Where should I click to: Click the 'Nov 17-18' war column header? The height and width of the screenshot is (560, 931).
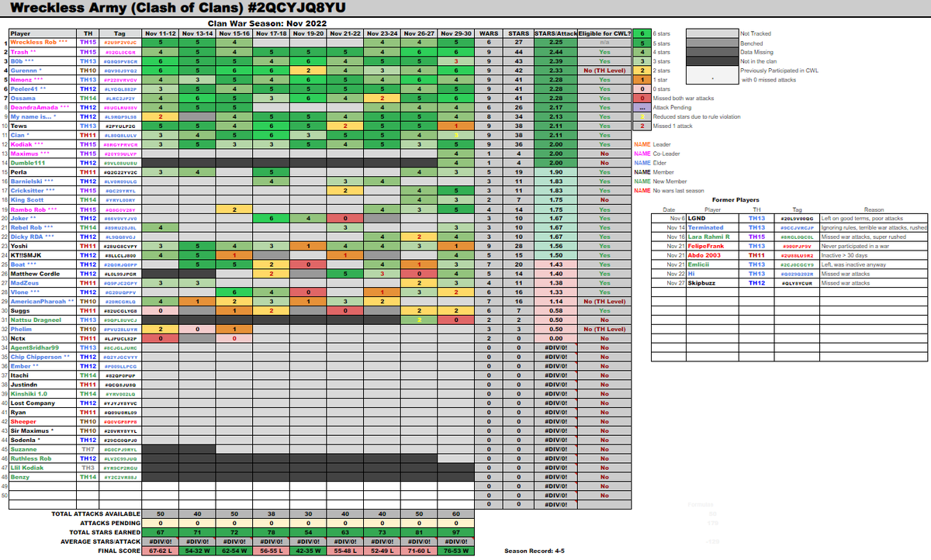(270, 33)
